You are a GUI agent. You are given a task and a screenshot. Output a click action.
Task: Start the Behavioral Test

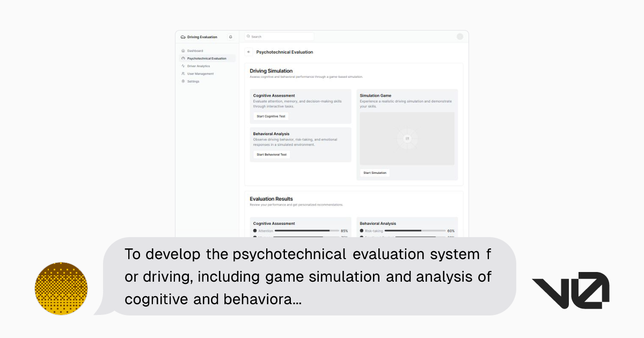[271, 154]
